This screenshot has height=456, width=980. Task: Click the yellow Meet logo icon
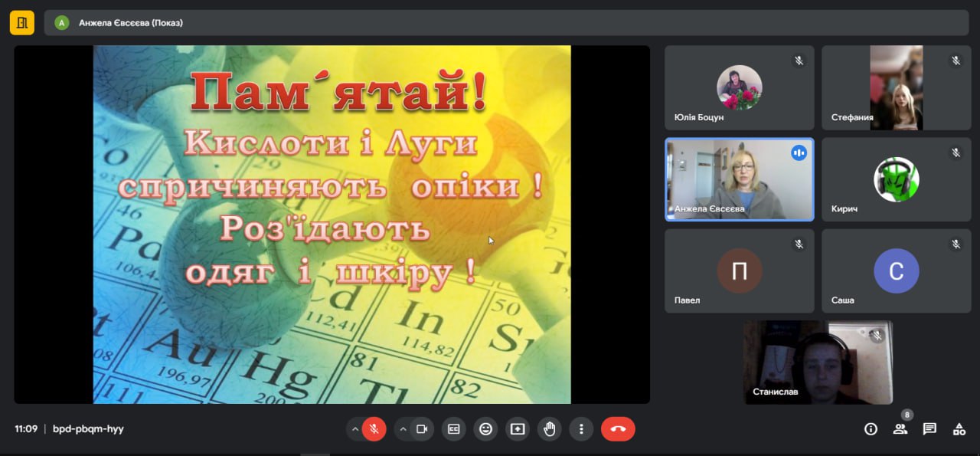point(21,22)
